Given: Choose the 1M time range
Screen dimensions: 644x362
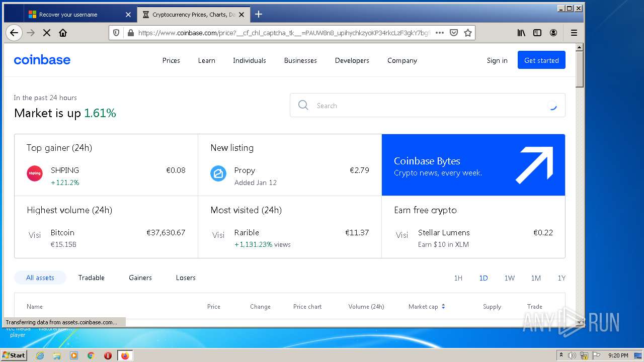Looking at the screenshot, I should pyautogui.click(x=536, y=278).
